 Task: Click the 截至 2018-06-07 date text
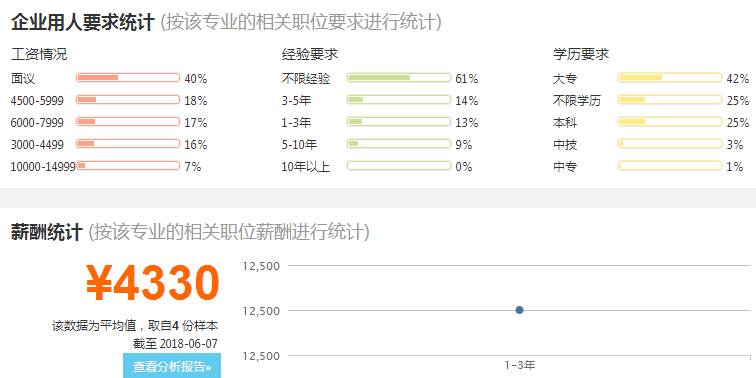tap(176, 344)
